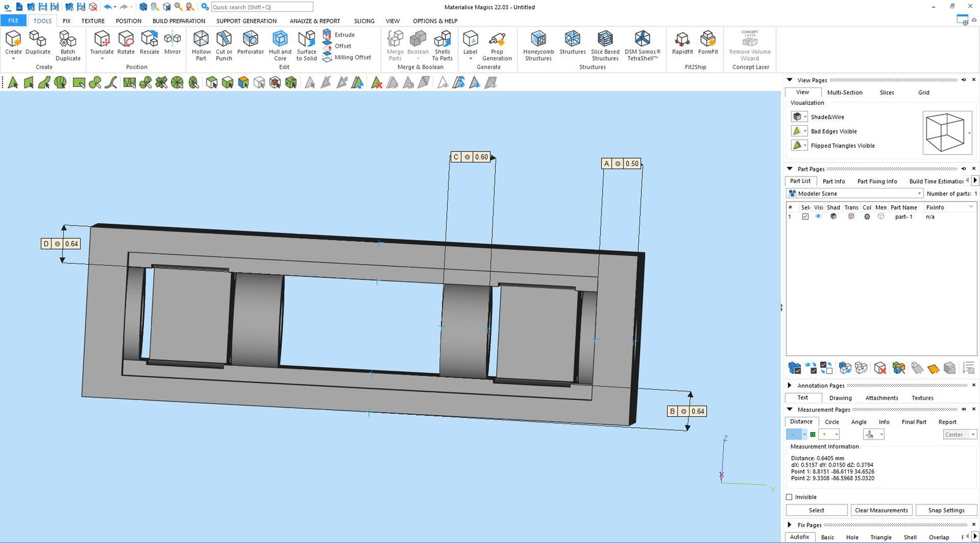Click the Quick search input field

[x=262, y=7]
